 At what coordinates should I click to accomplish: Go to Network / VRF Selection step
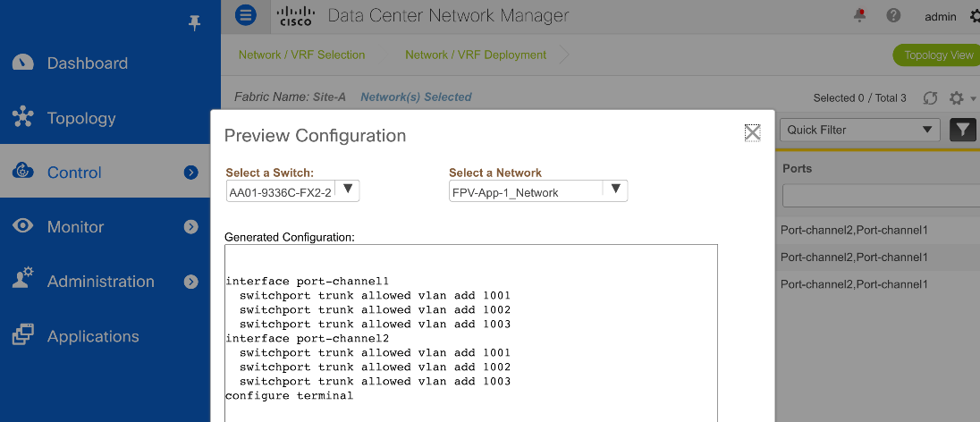click(x=301, y=55)
